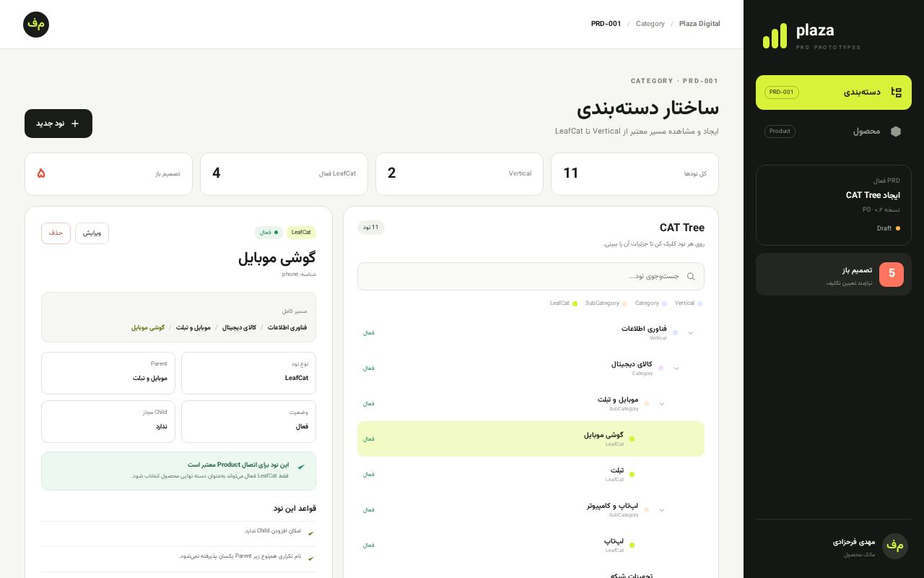Focus the node search field

coord(531,277)
